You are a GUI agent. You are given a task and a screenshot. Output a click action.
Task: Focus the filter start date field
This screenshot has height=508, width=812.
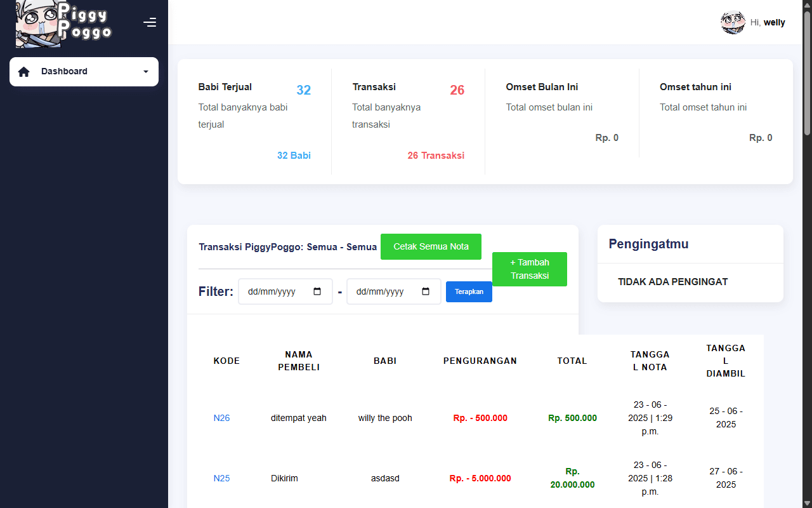coord(285,291)
